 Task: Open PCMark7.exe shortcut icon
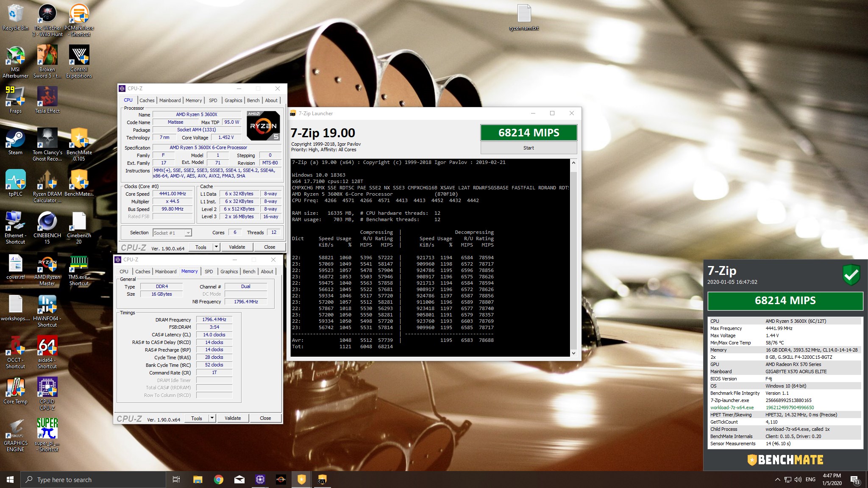pos(79,20)
